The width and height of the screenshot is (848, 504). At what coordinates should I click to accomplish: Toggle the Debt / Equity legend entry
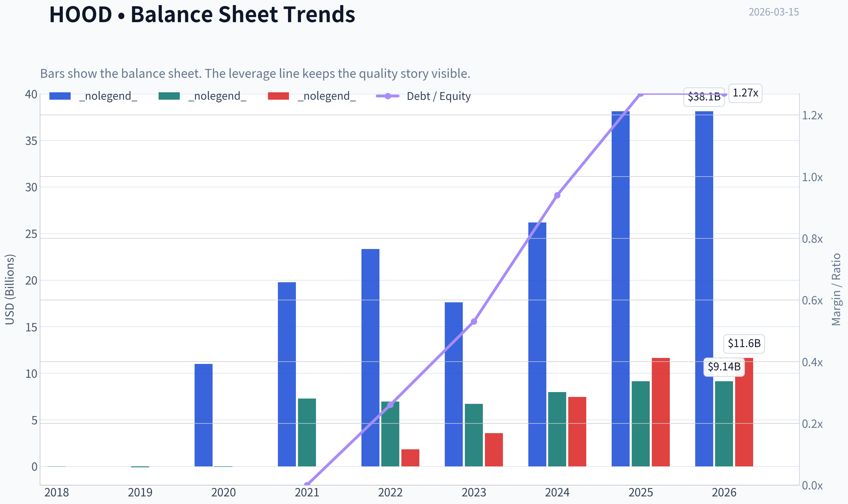[x=424, y=96]
